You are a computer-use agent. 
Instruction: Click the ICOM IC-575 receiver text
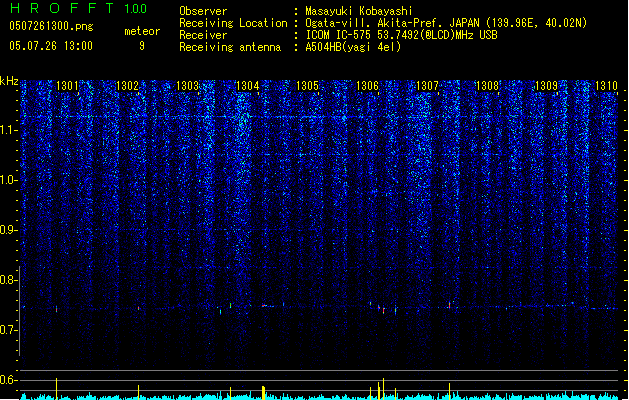[401, 35]
